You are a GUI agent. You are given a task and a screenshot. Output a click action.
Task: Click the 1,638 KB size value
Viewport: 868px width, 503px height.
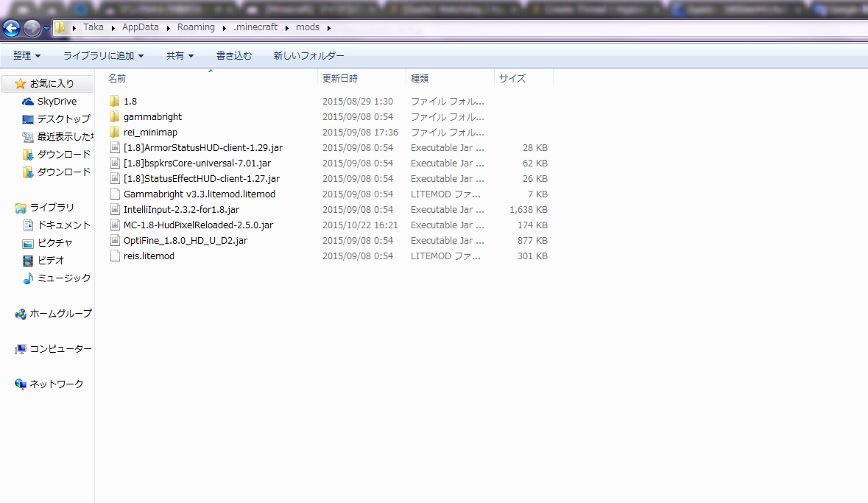click(529, 210)
